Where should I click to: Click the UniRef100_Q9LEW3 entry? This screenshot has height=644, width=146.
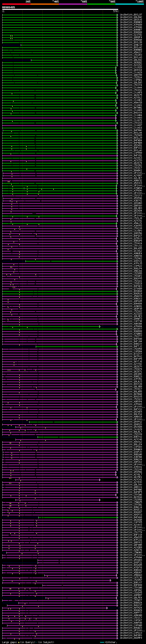(x=131, y=82)
